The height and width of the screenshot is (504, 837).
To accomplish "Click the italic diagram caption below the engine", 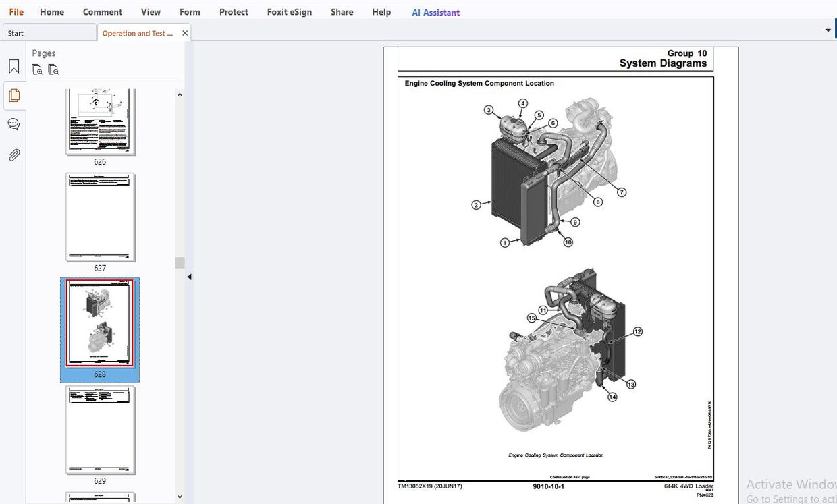I will [x=556, y=455].
